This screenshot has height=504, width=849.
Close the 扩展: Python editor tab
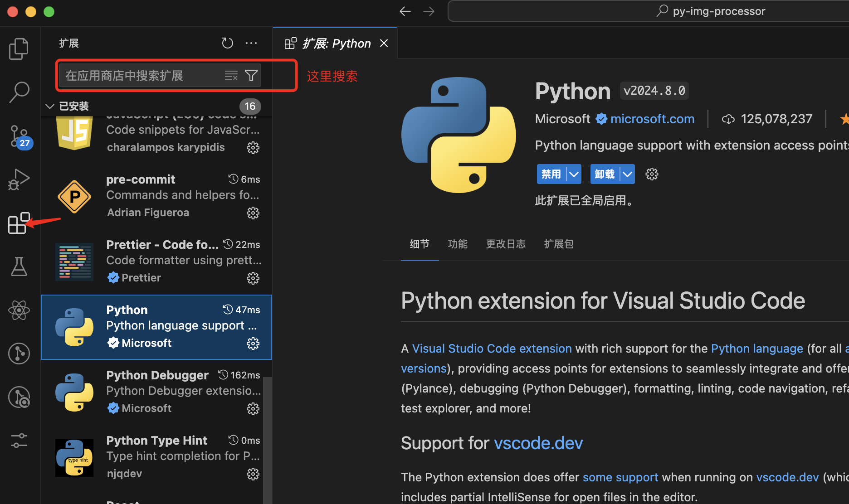click(384, 43)
